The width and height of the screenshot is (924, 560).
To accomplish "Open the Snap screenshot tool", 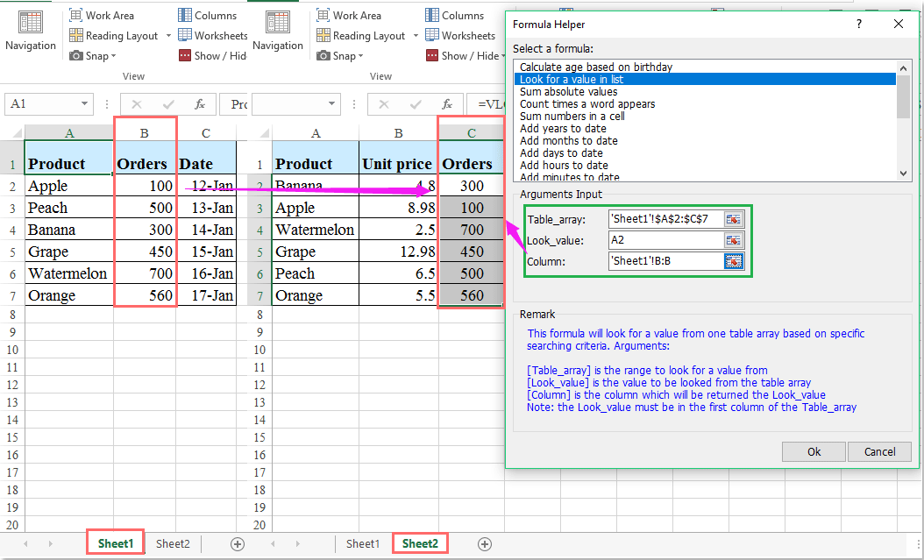I will click(90, 55).
